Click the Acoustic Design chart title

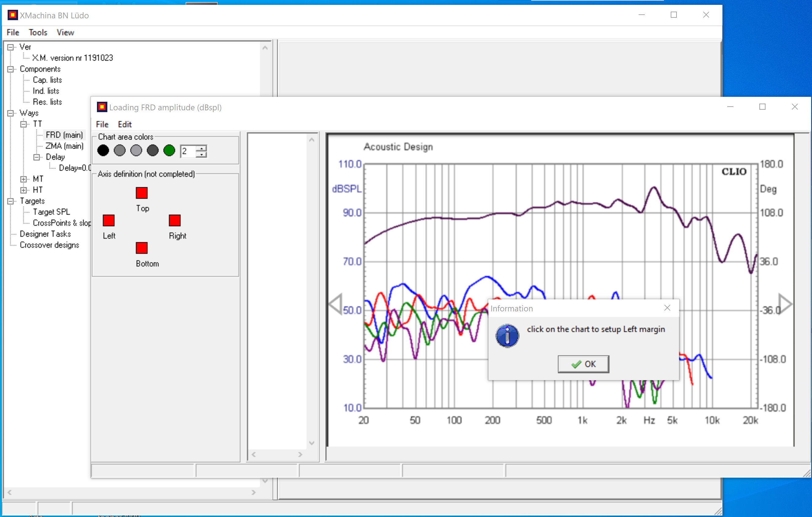pyautogui.click(x=398, y=147)
